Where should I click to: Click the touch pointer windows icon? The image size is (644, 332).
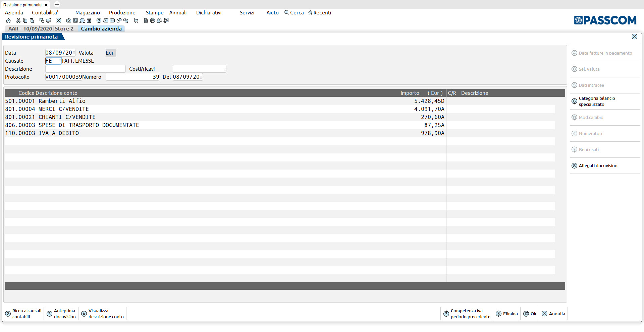pos(42,20)
